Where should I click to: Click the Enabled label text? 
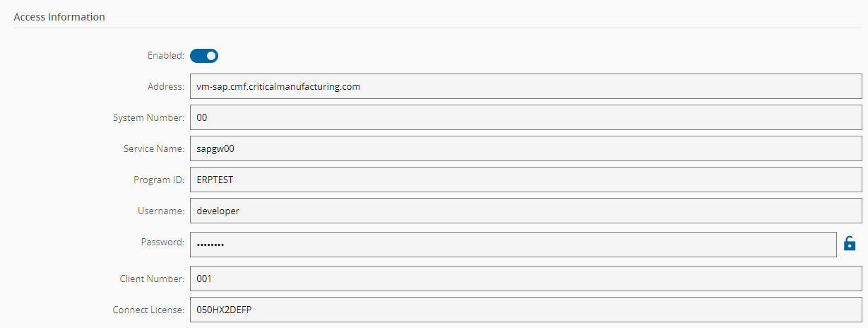[x=165, y=55]
